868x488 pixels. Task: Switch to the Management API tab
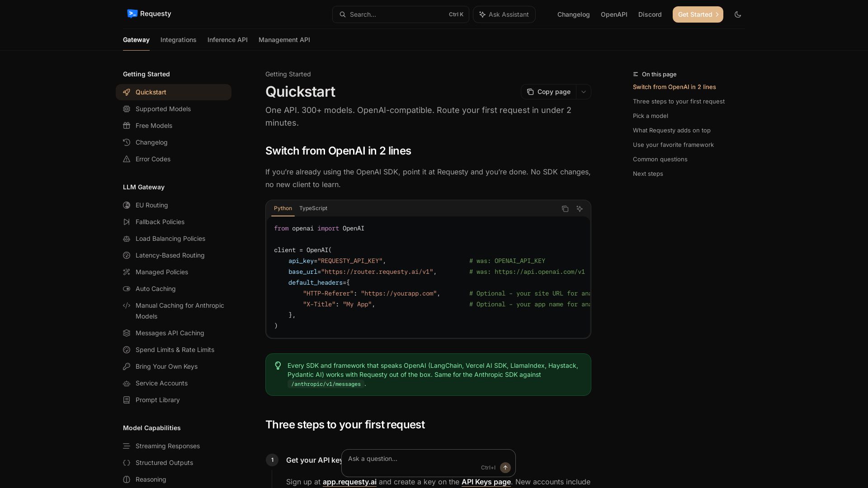coord(284,40)
